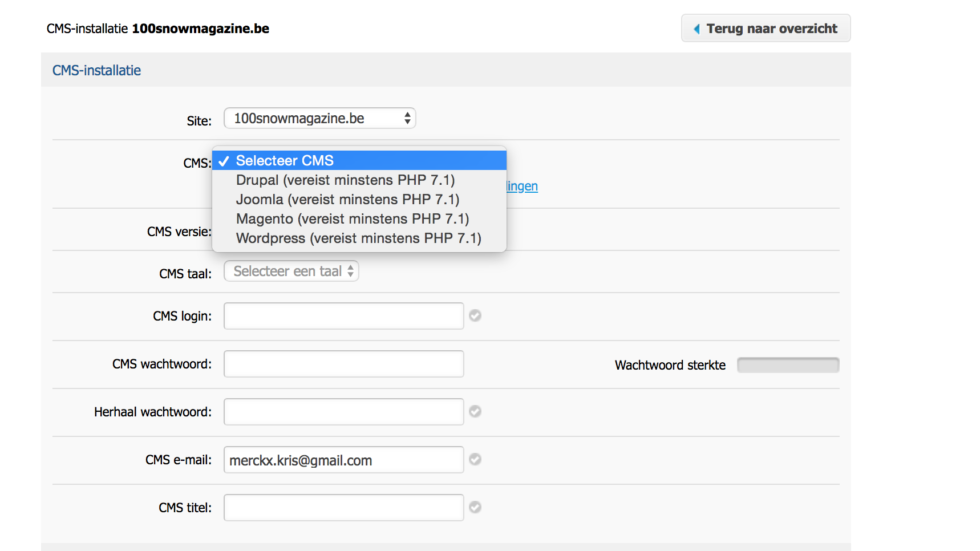Select Wordpress from the CMS list
This screenshot has height=551, width=980.
tap(359, 238)
